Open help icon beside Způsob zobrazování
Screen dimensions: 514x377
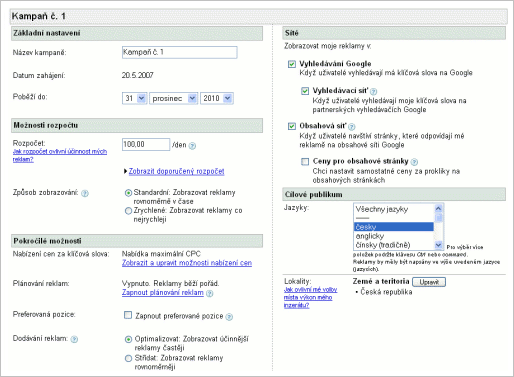[x=85, y=193]
